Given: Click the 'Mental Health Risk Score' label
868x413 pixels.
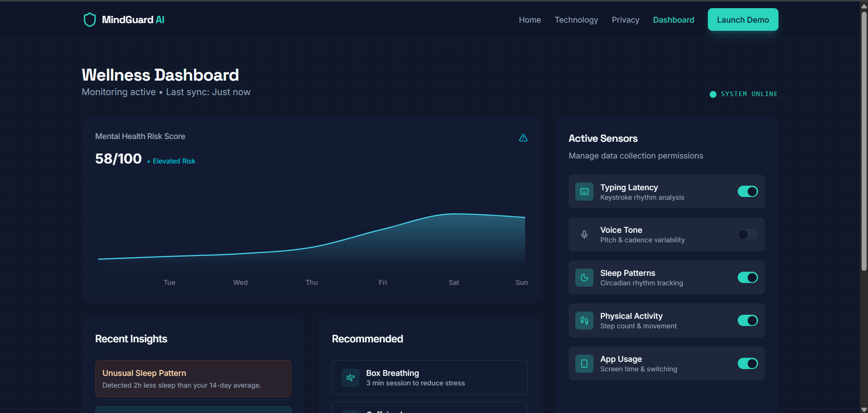Looking at the screenshot, I should tap(140, 136).
